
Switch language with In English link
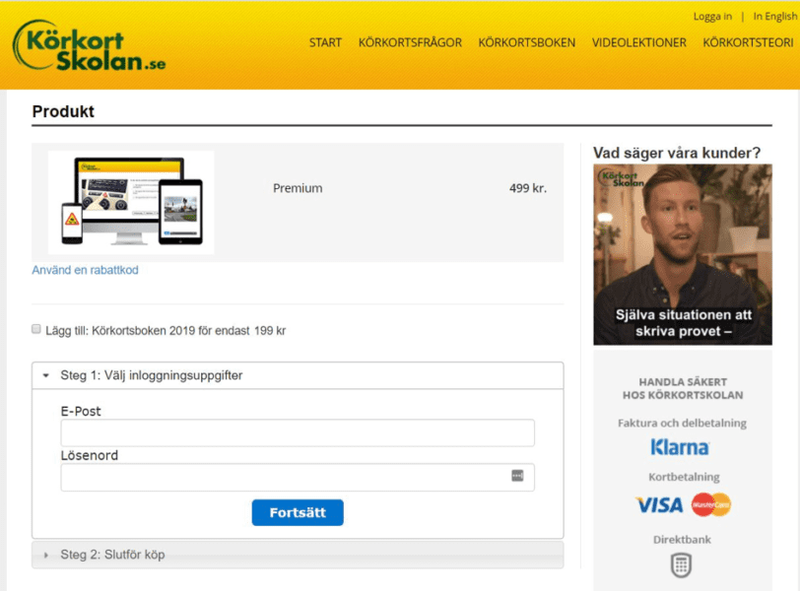click(x=775, y=16)
